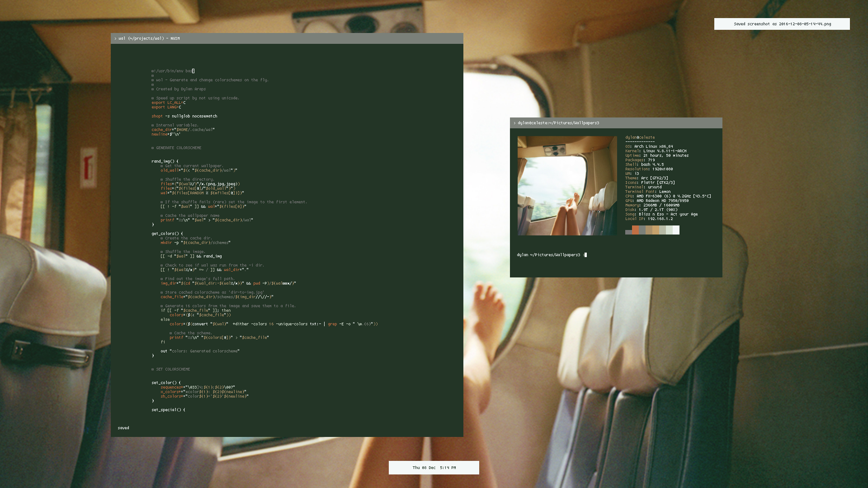Dismiss the saved screenshot notification
Image resolution: width=868 pixels, height=488 pixels.
(x=782, y=24)
